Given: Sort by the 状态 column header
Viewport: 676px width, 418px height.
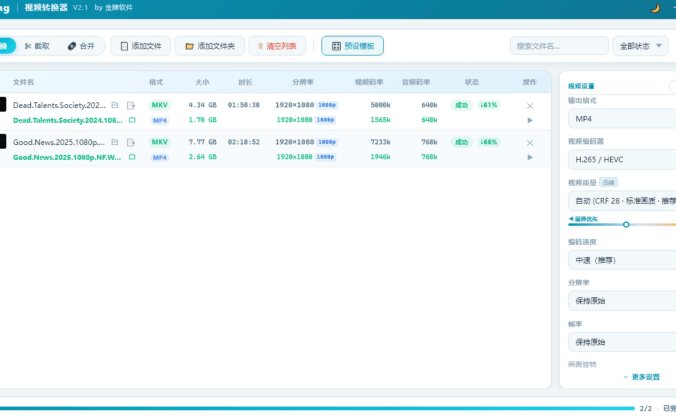Looking at the screenshot, I should (472, 82).
